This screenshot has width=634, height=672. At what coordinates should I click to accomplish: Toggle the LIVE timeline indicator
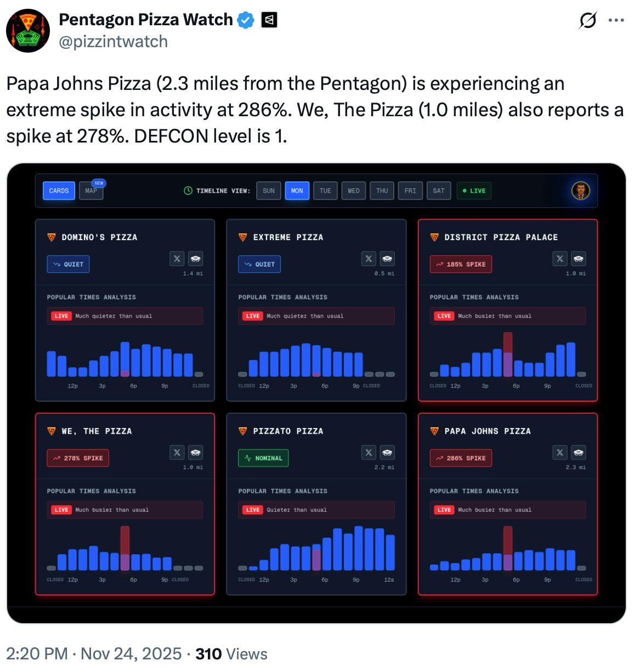coord(474,191)
